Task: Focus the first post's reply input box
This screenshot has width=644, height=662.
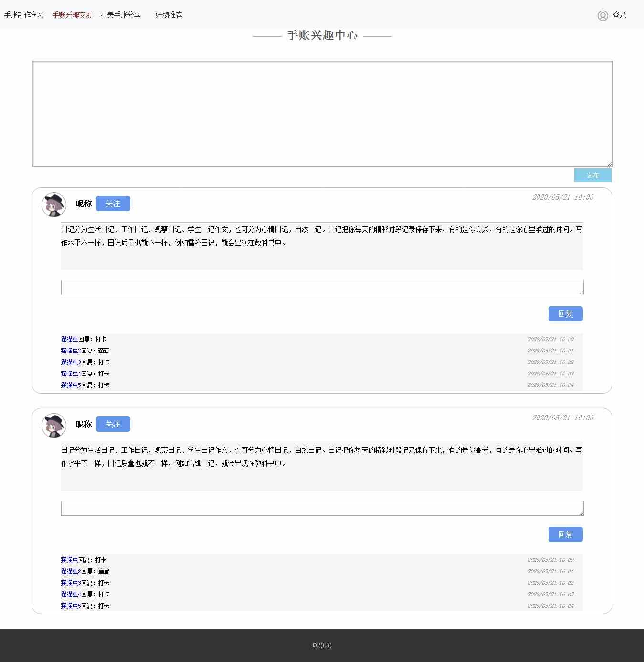Action: pos(322,288)
